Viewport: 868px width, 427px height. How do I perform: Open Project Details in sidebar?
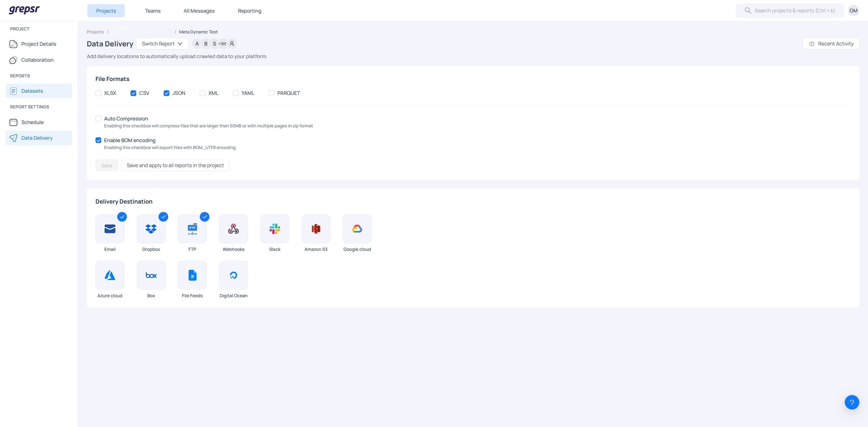tap(39, 44)
